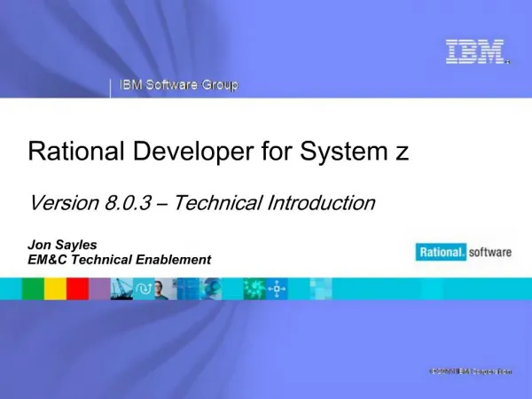Click the crane image tile in banner
This screenshot has height=399, width=532.
(121, 289)
